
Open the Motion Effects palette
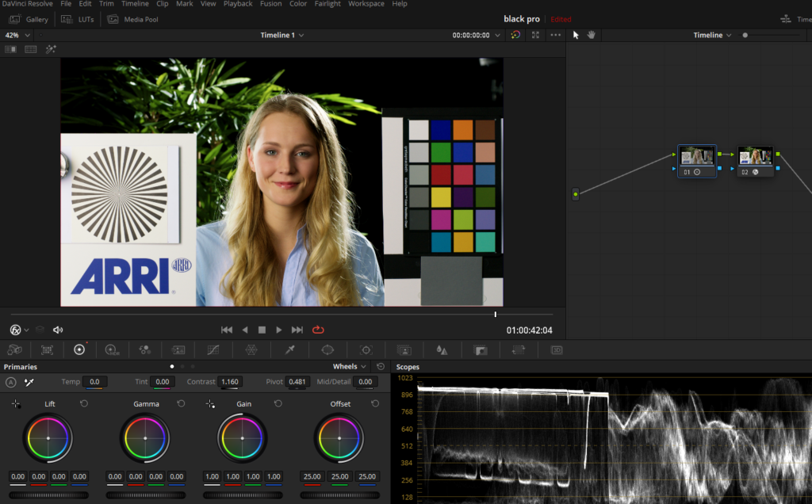[x=178, y=350]
